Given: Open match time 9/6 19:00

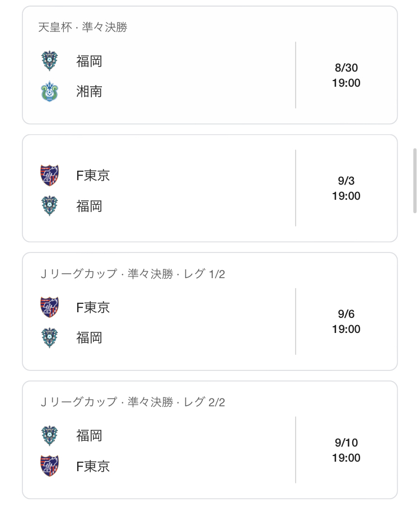Looking at the screenshot, I should pos(346,321).
